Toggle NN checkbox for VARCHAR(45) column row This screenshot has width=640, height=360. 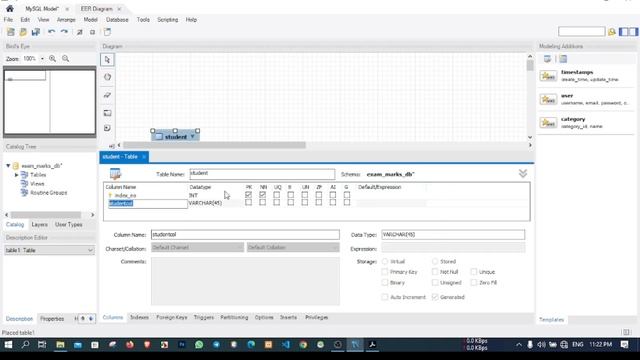point(262,202)
